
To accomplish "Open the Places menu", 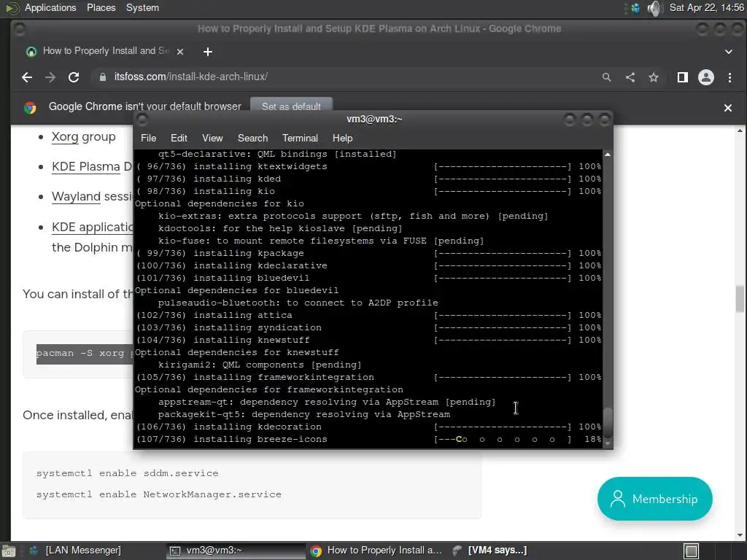I will coord(101,7).
